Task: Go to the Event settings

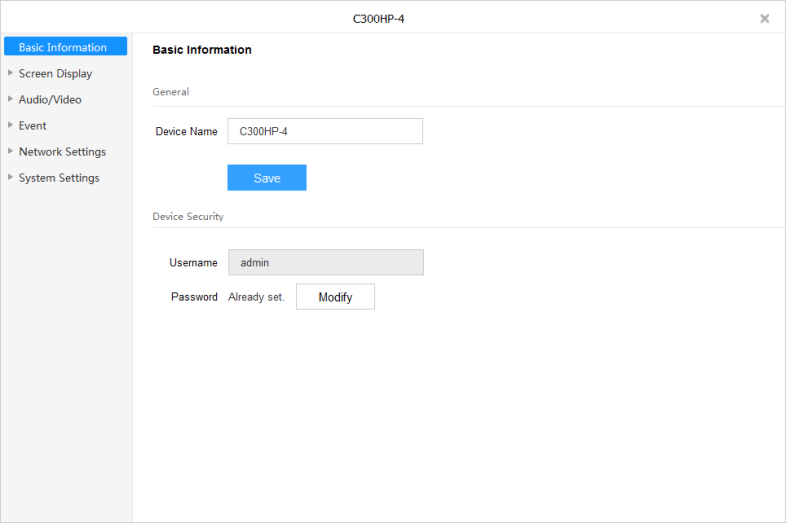Action: tap(33, 125)
